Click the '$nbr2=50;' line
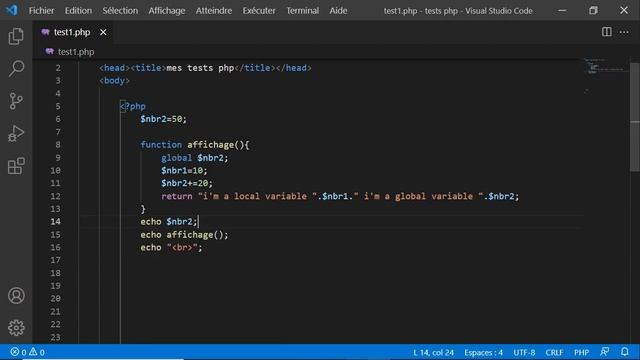This screenshot has width=640, height=360. [x=163, y=119]
